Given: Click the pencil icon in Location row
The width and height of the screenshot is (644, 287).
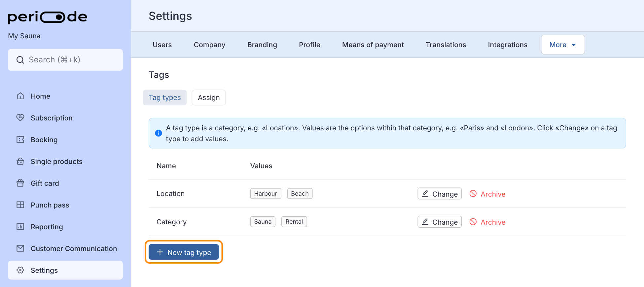Looking at the screenshot, I should point(425,194).
